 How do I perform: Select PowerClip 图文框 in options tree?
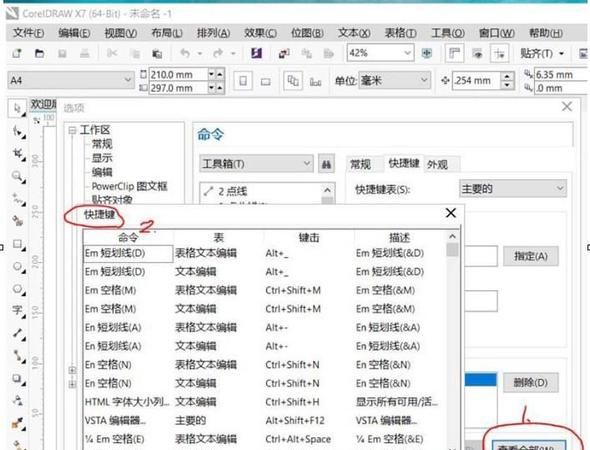pos(129,186)
